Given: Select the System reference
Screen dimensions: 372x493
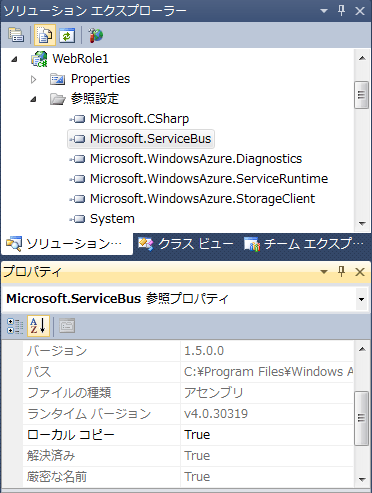Looking at the screenshot, I should (x=112, y=219).
